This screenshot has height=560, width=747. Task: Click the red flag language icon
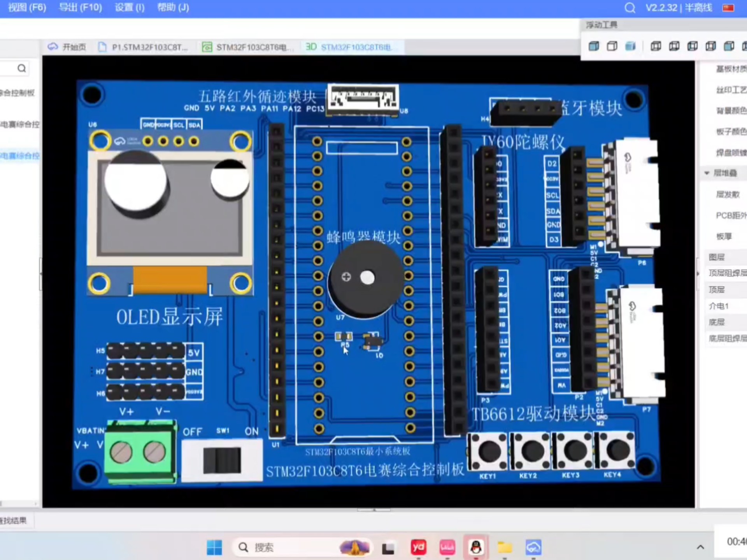click(728, 8)
